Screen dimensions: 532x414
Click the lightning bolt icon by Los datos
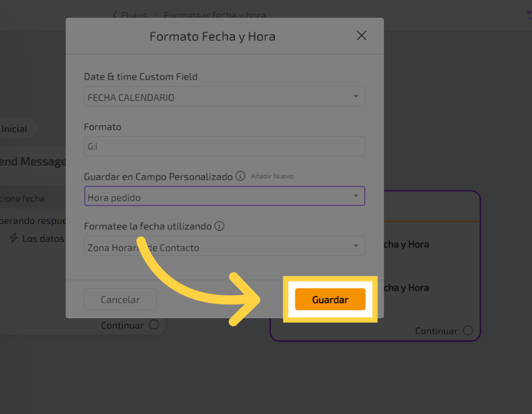tap(13, 238)
